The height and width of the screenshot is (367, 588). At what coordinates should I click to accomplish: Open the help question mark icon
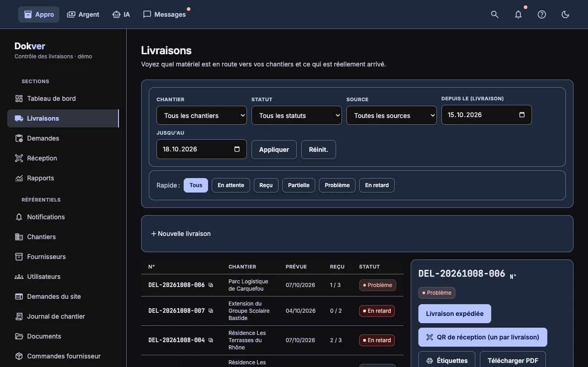pos(542,14)
